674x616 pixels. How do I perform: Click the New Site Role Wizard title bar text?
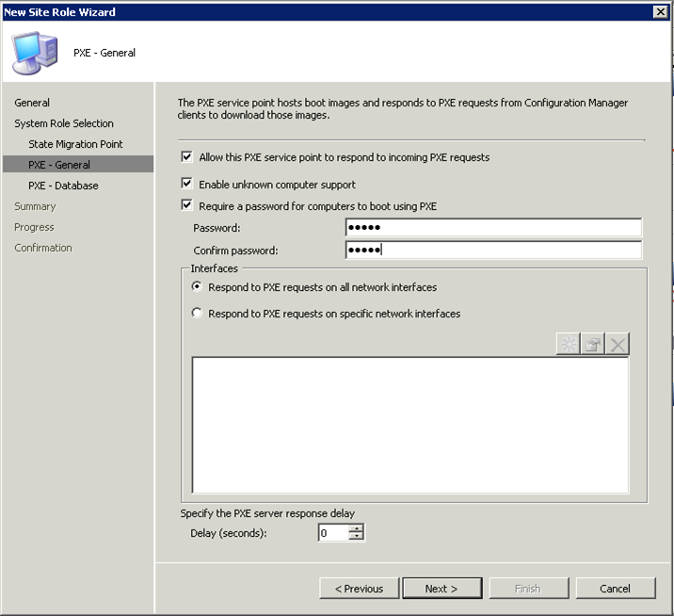(x=59, y=12)
